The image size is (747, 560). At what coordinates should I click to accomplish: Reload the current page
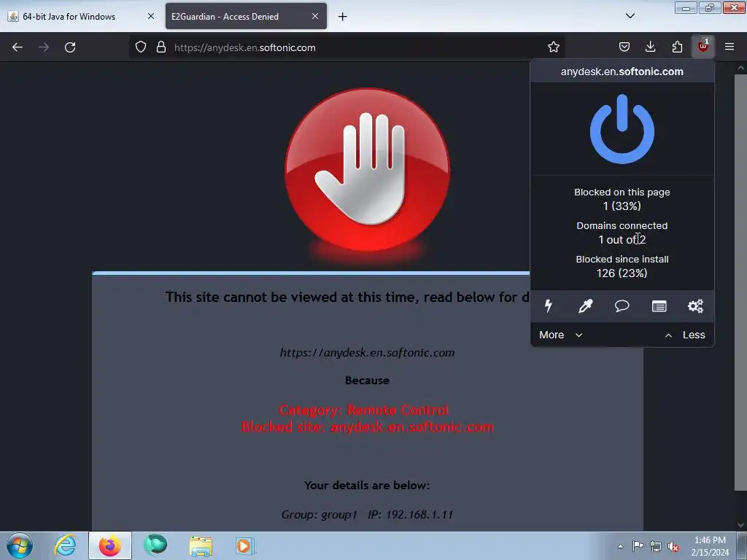70,47
